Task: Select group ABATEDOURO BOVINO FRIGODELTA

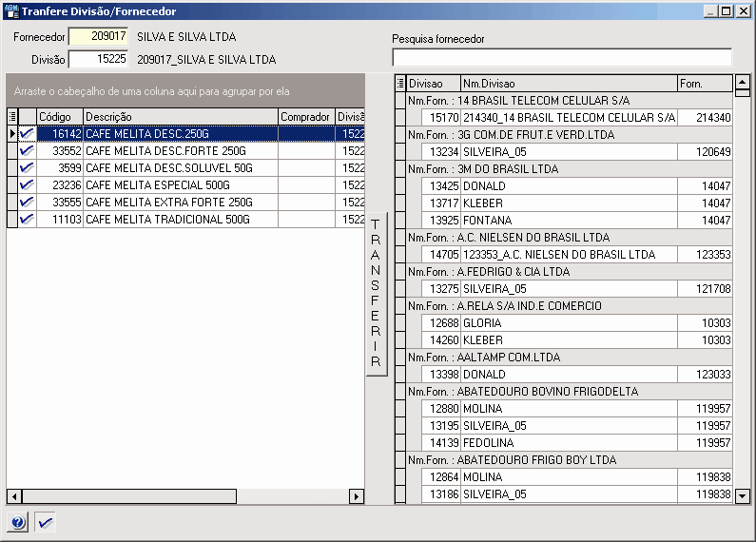Action: coord(569,392)
